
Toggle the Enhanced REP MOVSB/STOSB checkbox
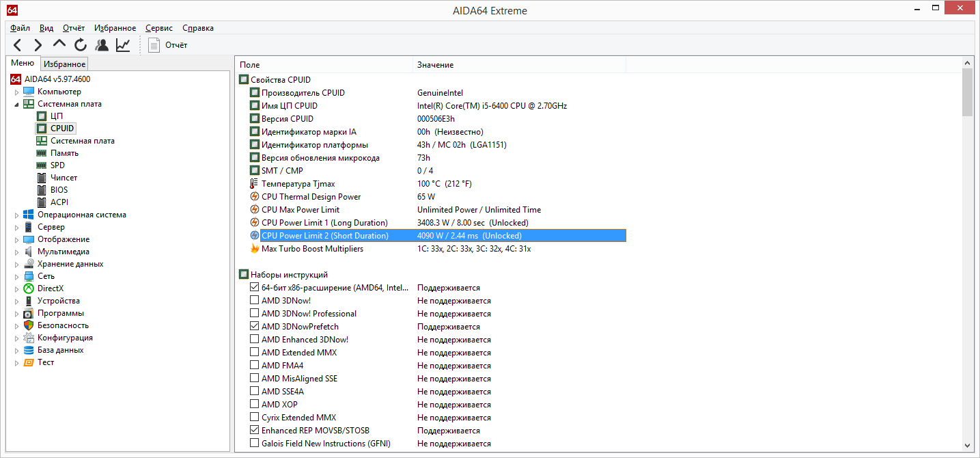255,431
